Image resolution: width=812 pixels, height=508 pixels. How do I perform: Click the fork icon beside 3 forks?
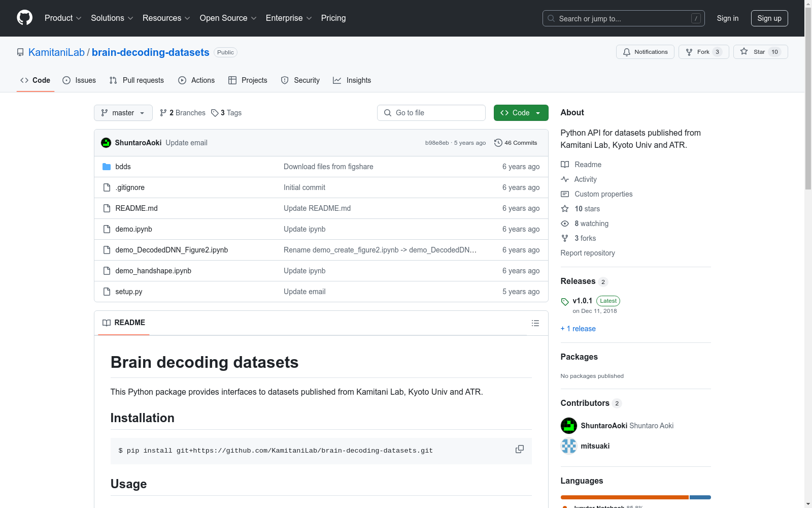pos(565,238)
